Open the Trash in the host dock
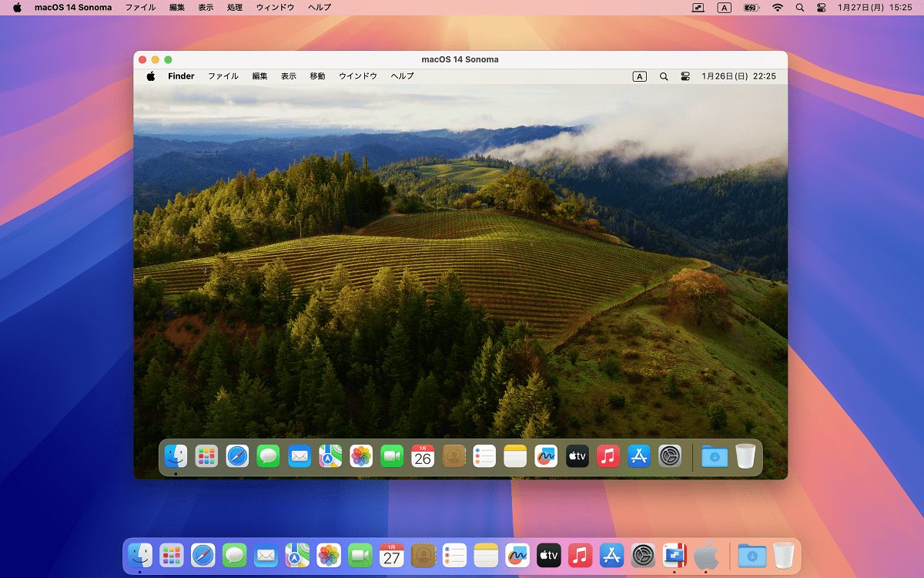 click(784, 555)
